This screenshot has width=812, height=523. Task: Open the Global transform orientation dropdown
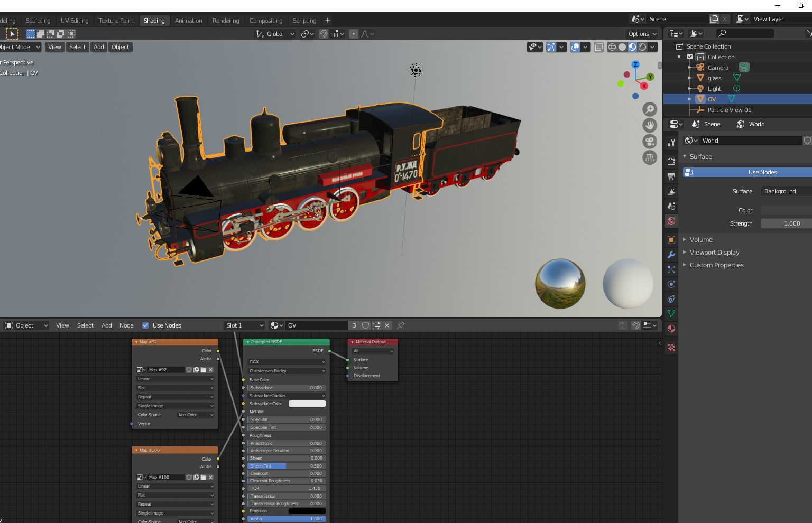(x=275, y=34)
